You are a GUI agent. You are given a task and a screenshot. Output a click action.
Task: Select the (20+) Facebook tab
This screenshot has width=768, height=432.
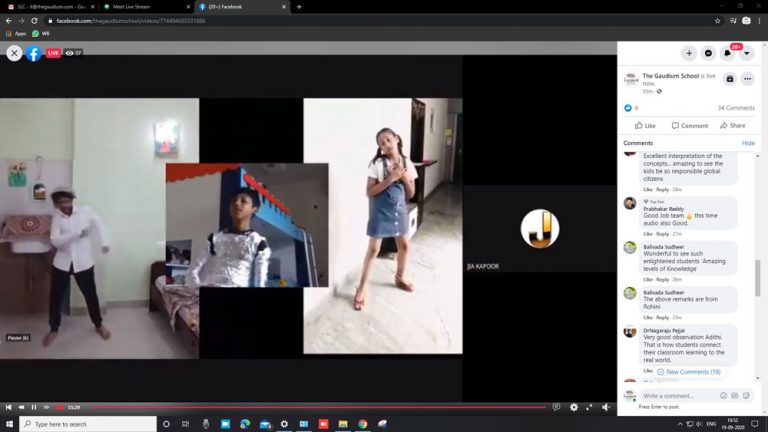[x=242, y=7]
